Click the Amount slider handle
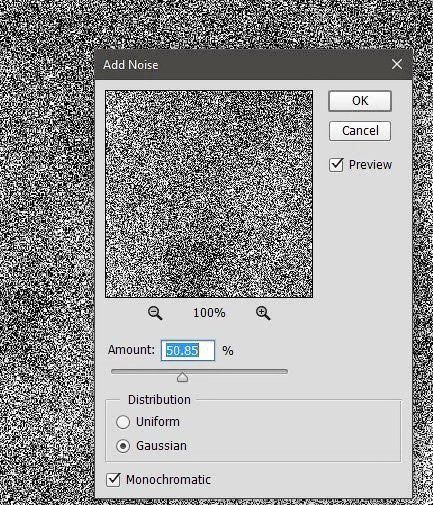Screen dimensions: 433x505 pos(182,377)
